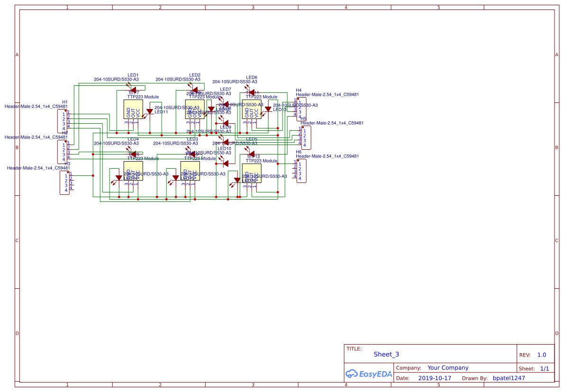The image size is (564, 392).
Task: Select the TTP11 TTP223 Module block
Action: tap(252, 109)
